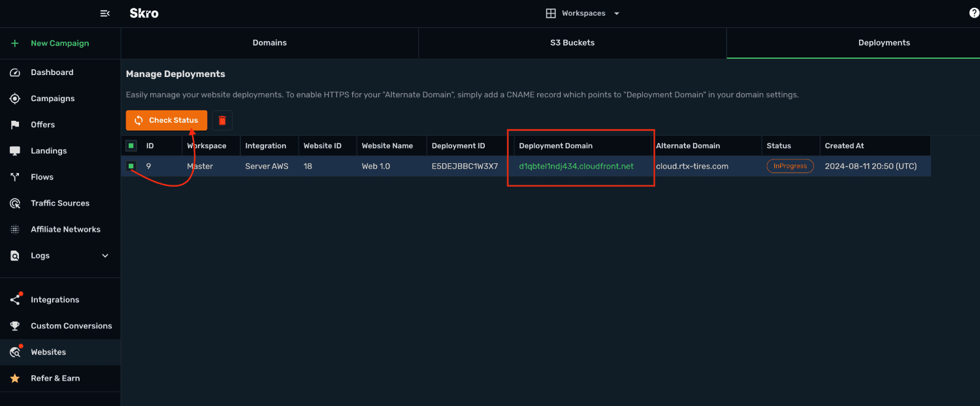Screen dimensions: 980x406
Task: Click deployment ID cell E5DEJBBC1W3X7
Action: (x=465, y=166)
